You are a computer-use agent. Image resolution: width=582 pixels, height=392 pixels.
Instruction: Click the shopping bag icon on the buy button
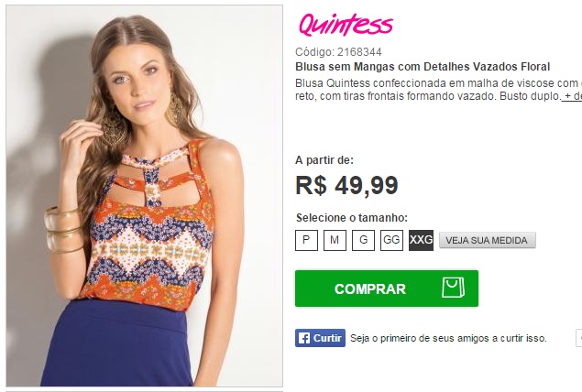[453, 288]
